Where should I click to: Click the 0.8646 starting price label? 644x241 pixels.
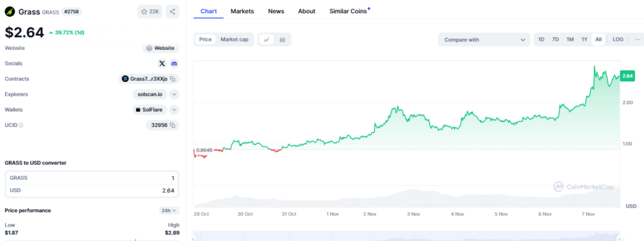204,150
